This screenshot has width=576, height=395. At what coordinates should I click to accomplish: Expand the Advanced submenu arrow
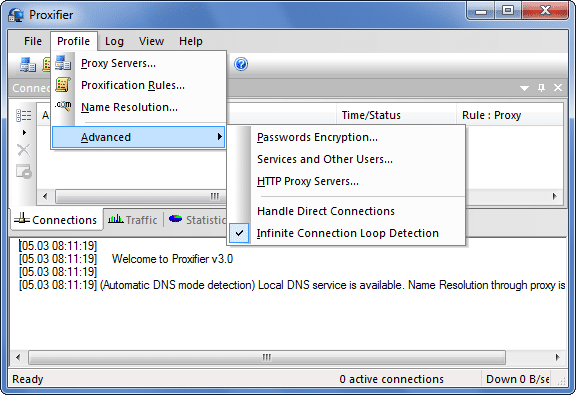click(219, 137)
